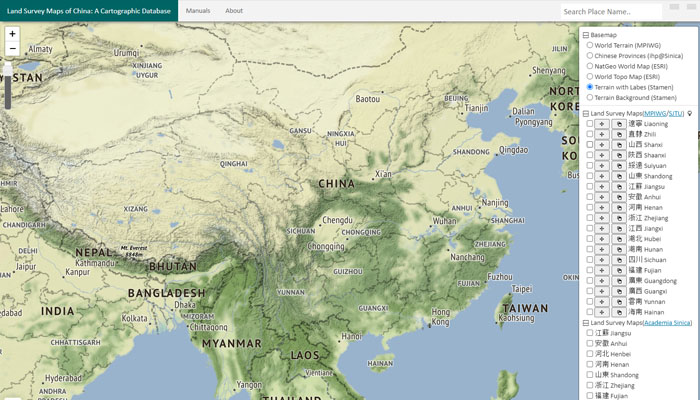Click the crosshair icon in the Jiangxi row
This screenshot has height=400, width=700.
[x=602, y=228]
